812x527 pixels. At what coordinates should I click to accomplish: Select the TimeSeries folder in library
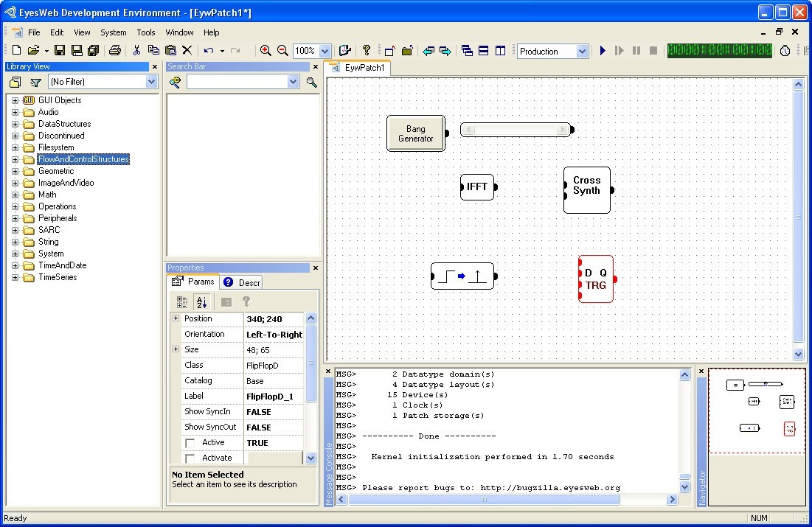58,277
